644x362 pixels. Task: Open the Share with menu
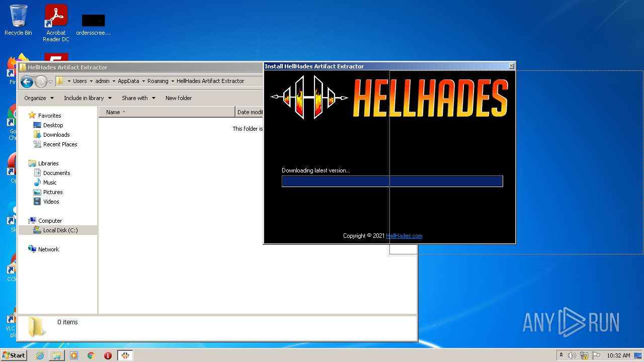(138, 98)
